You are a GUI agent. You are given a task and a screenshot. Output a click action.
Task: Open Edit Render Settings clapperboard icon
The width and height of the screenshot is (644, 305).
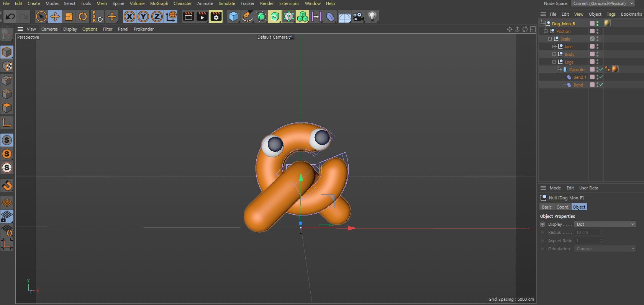click(x=216, y=16)
